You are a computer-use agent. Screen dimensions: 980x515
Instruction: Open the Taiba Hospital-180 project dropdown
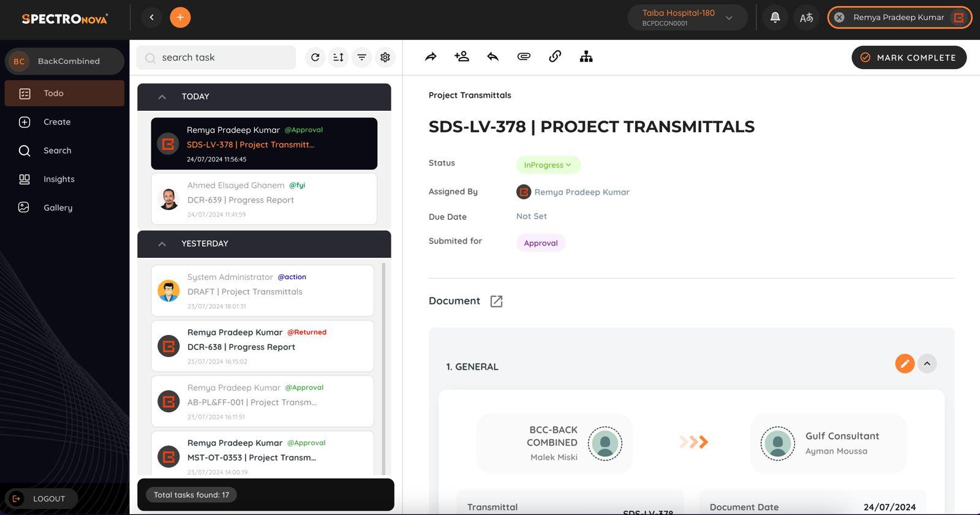687,17
